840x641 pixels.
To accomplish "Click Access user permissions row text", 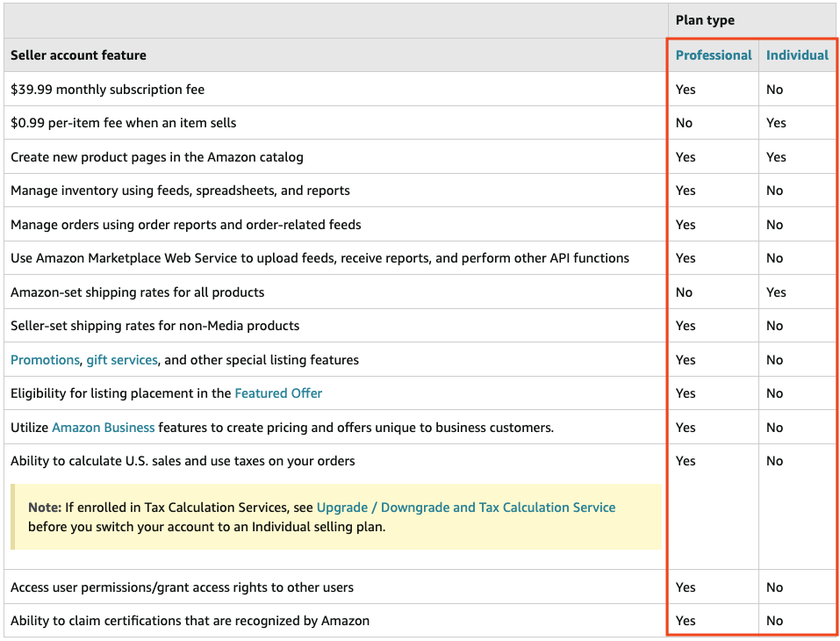I will coord(182,587).
